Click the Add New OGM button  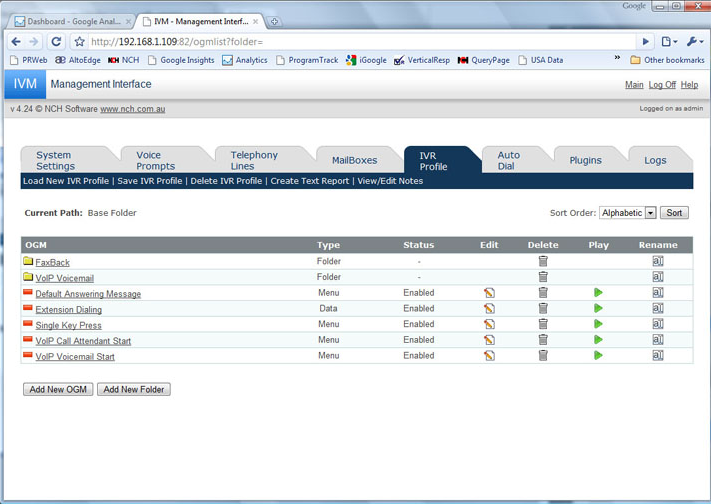pos(58,389)
